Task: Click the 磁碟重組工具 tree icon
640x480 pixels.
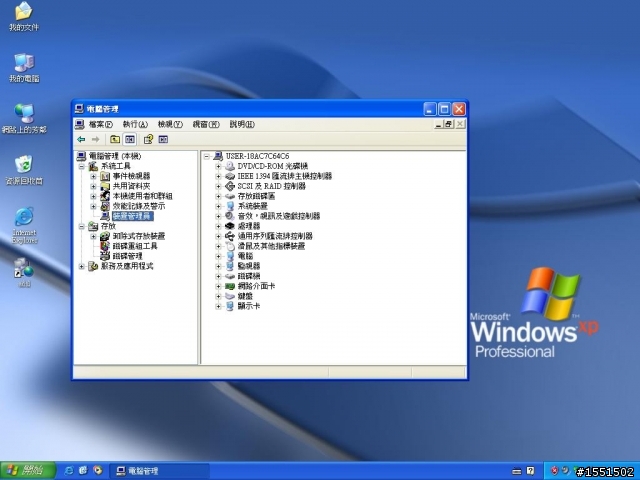Action: [105, 246]
